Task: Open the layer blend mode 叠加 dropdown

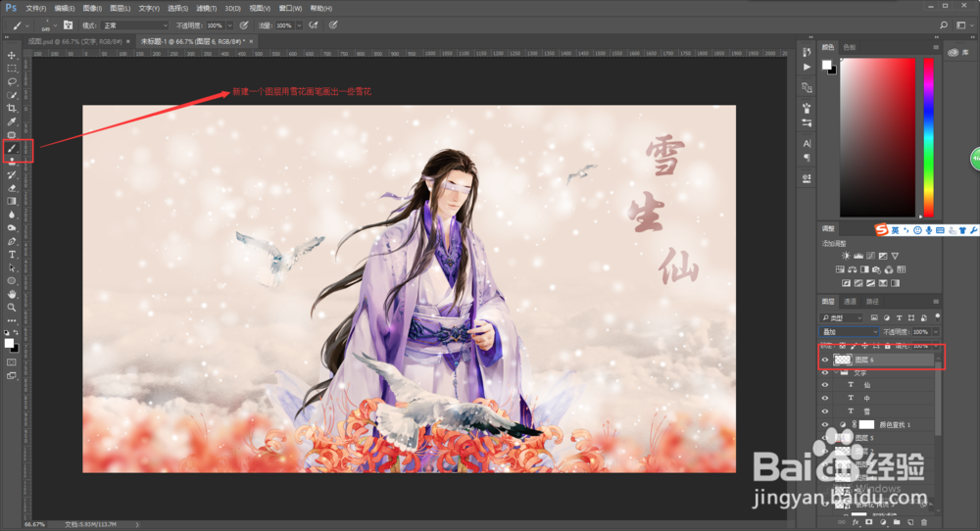Action: pos(849,332)
